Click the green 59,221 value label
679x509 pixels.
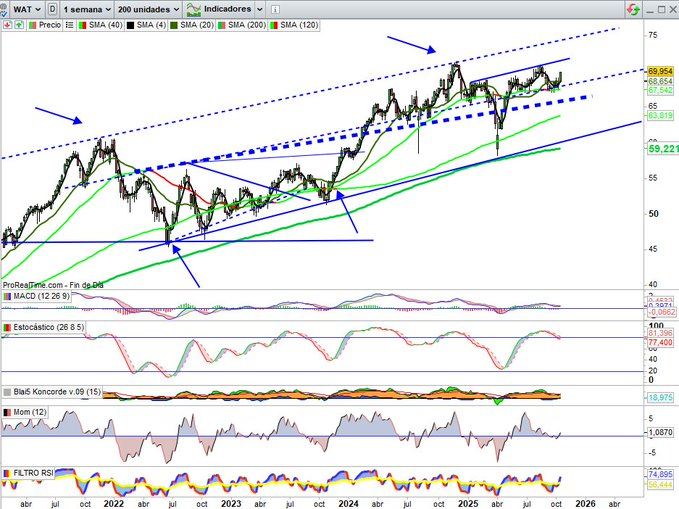pos(663,149)
